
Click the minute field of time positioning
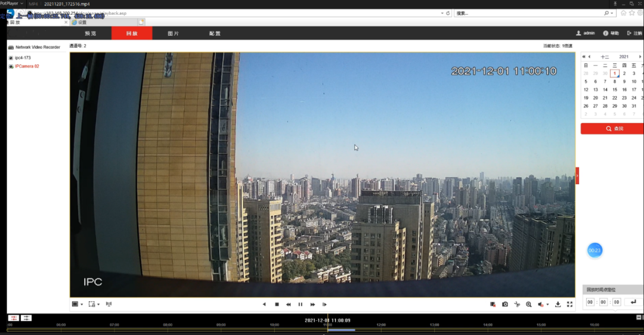pyautogui.click(x=603, y=302)
